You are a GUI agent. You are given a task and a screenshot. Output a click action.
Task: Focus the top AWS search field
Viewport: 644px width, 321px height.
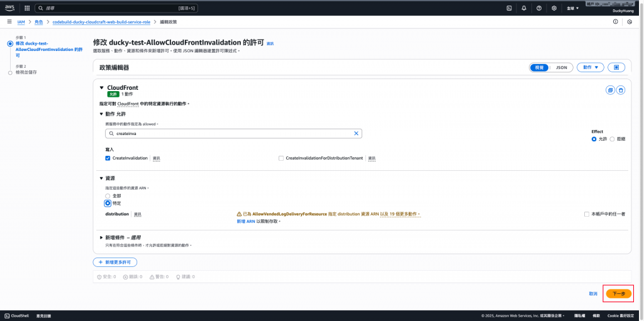tap(116, 8)
